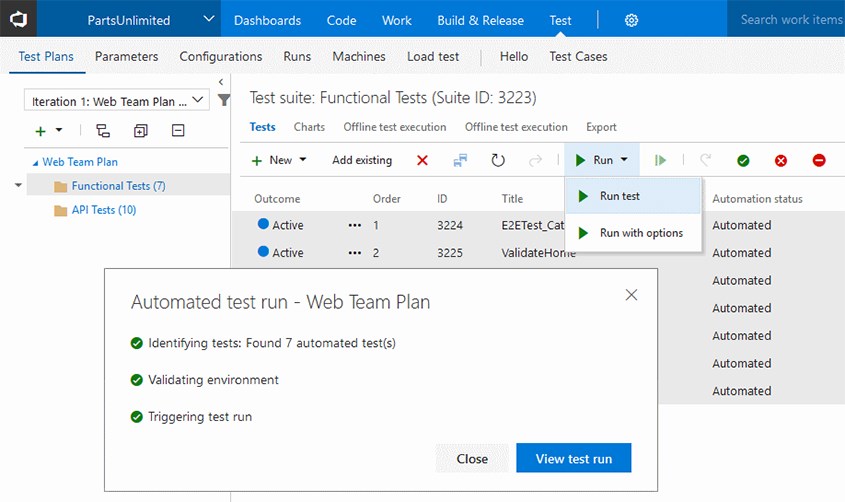Click the block test icon
This screenshot has height=502, width=845.
[819, 160]
